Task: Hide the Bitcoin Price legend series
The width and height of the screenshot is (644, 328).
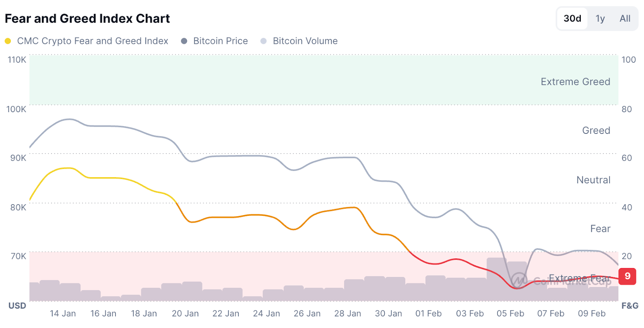Action: click(220, 41)
